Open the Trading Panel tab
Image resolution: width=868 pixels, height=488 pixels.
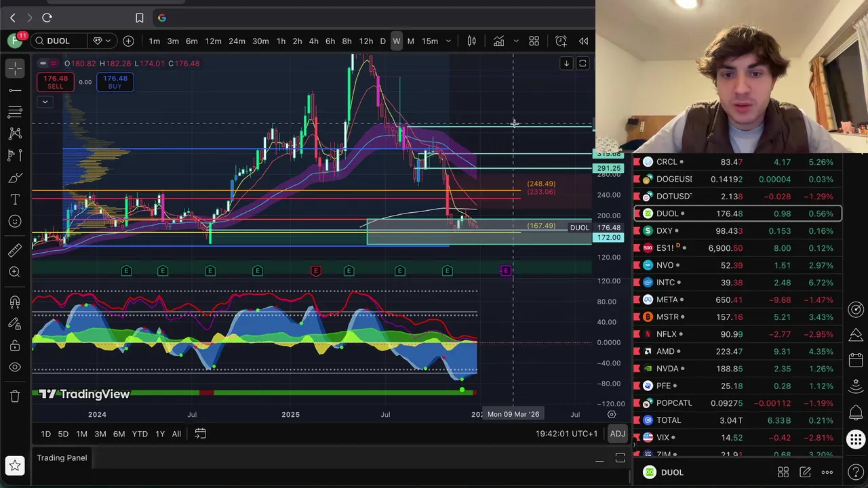pyautogui.click(x=62, y=458)
